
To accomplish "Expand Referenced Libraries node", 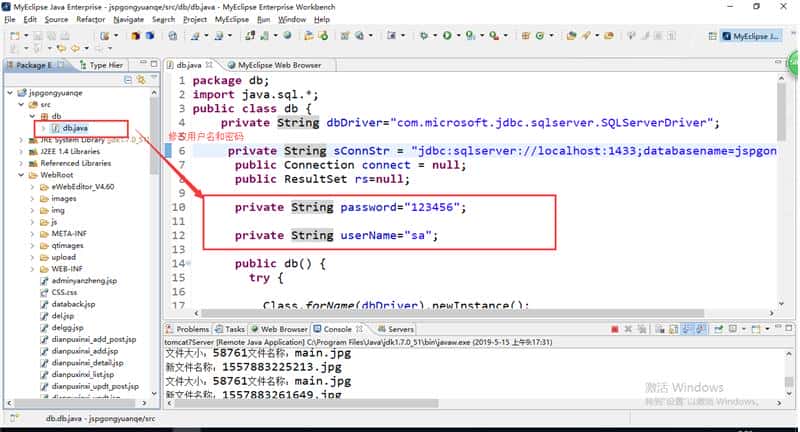I will pos(21,163).
